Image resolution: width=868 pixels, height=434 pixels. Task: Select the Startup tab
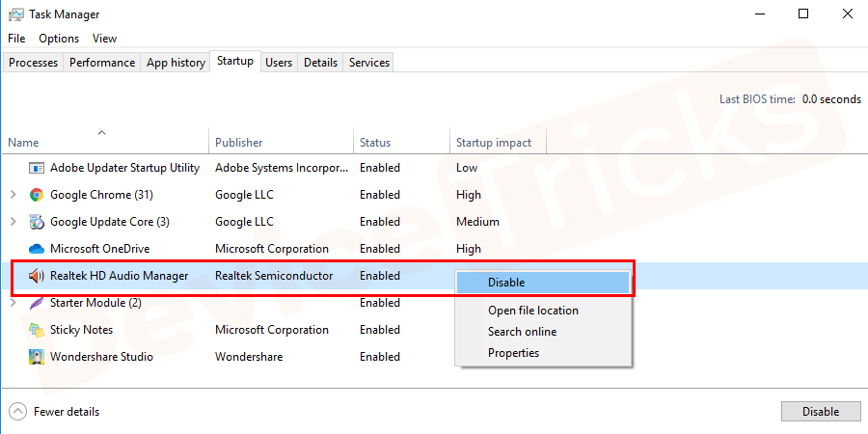coord(235,61)
